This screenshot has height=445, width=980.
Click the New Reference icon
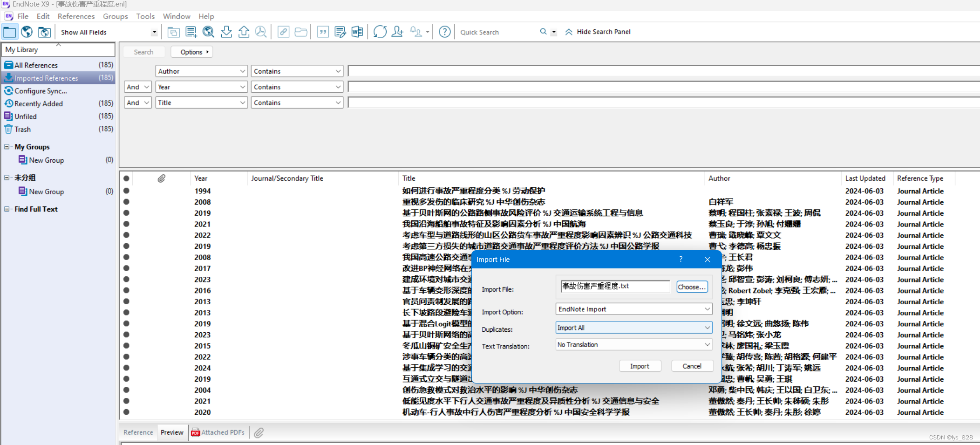[x=191, y=32]
